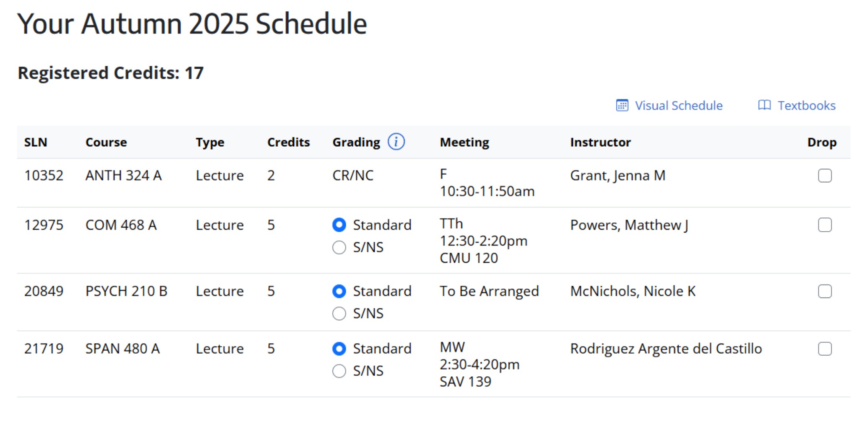Select Standard grading for COM 468 A
The height and width of the screenshot is (440, 868).
(339, 225)
